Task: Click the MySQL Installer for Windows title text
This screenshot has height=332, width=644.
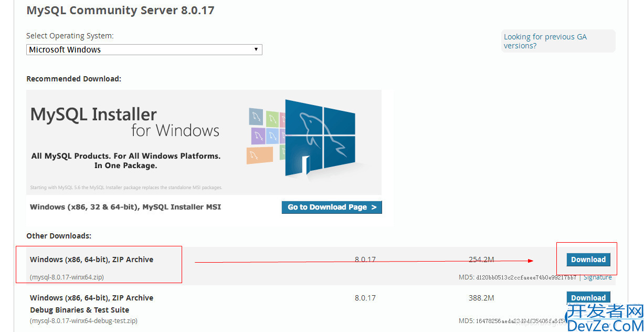Action: (124, 122)
